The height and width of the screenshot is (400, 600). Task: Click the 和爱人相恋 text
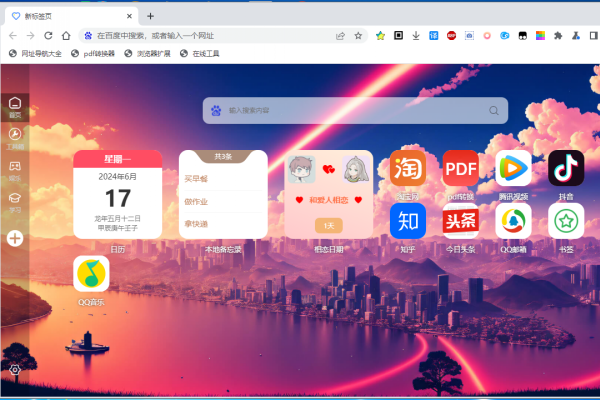coord(329,200)
